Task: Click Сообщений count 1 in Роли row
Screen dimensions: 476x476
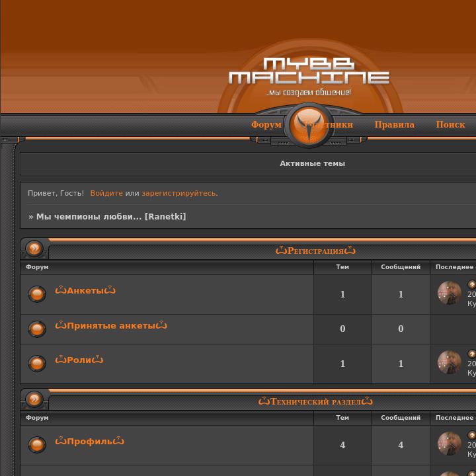Action: point(401,364)
